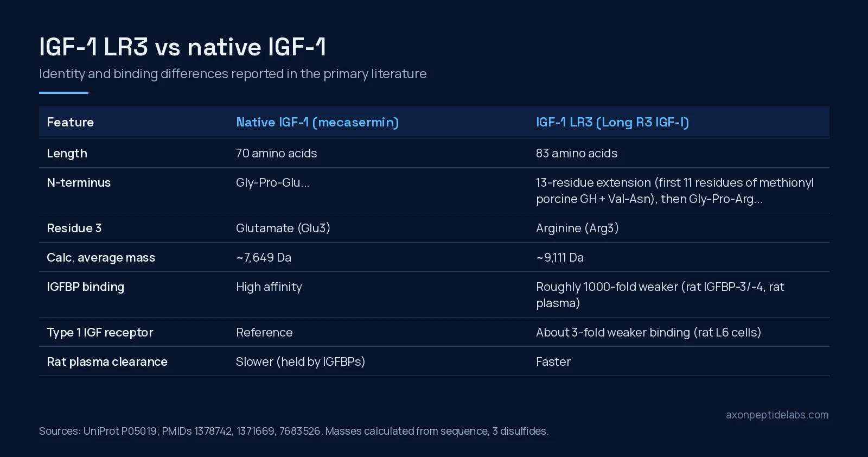The image size is (868, 457).
Task: Select the 'Arginine (Arg3)' cell
Action: tap(577, 228)
